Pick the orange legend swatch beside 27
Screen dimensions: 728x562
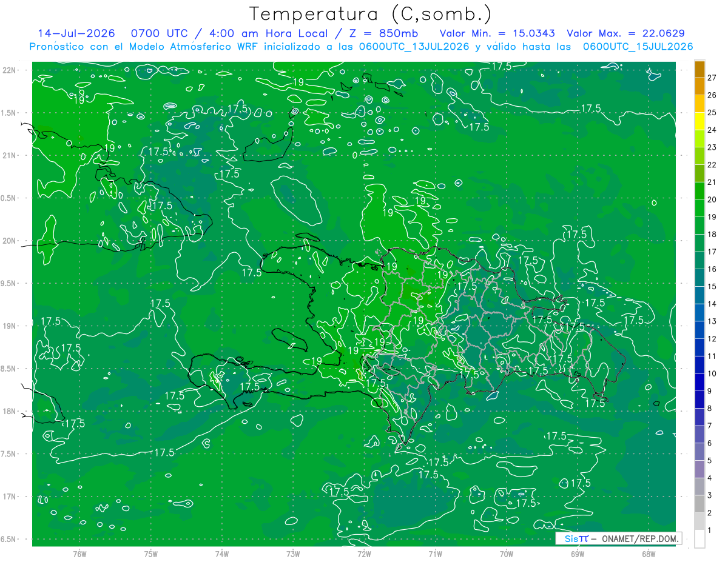pos(699,69)
